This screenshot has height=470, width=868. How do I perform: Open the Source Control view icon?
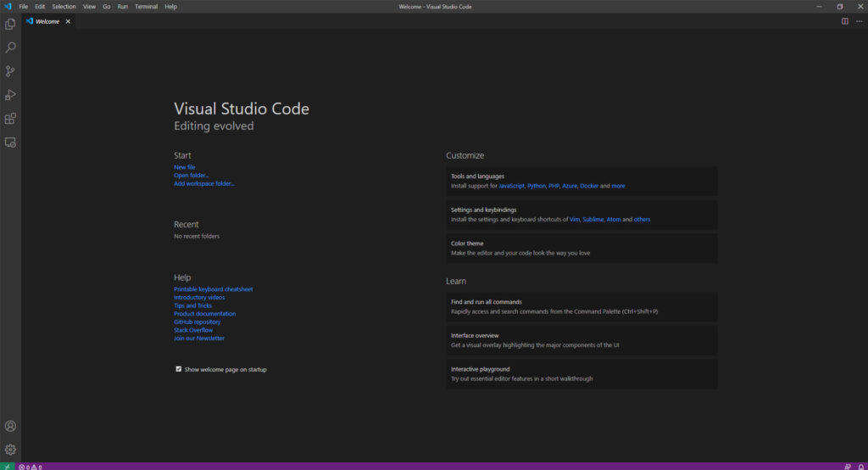[10, 71]
